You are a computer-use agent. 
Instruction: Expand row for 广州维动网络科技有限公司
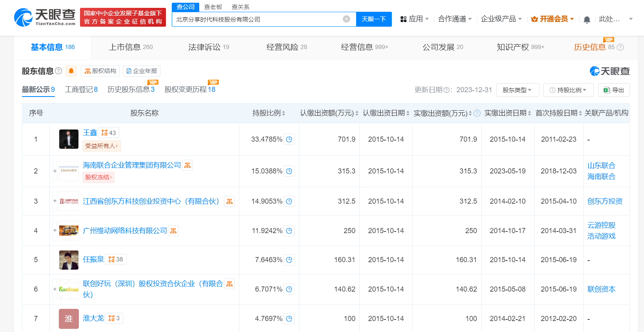click(x=55, y=231)
